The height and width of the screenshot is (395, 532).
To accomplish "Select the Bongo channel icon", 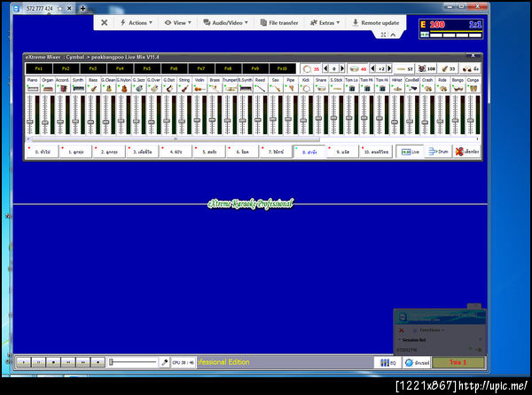I will [x=458, y=89].
